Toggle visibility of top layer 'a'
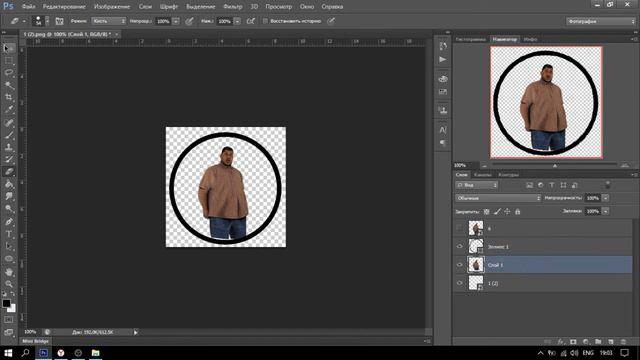The image size is (640, 360). pos(460,228)
